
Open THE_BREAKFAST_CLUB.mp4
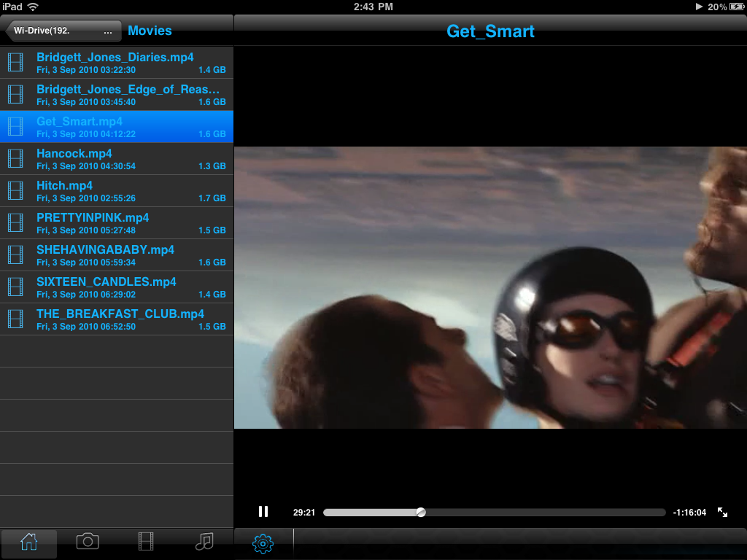tap(117, 319)
